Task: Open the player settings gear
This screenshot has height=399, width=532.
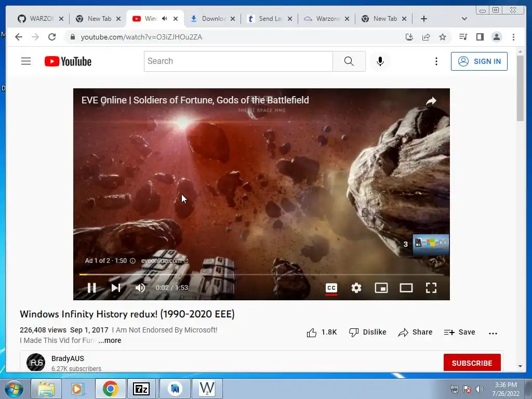Action: (x=356, y=288)
